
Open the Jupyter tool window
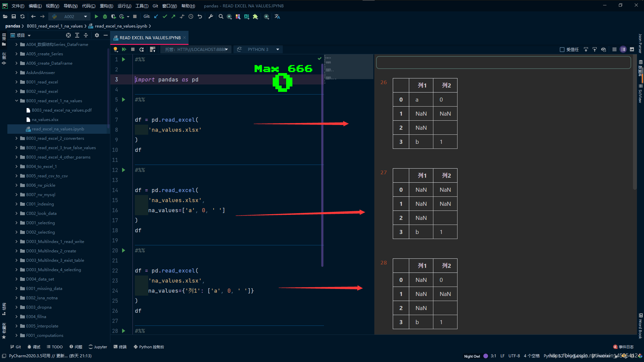click(98, 347)
